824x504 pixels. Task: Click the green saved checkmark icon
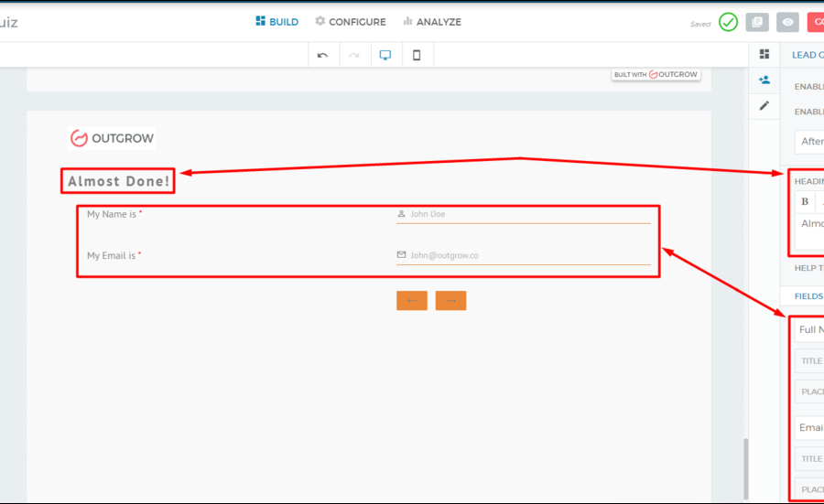[x=728, y=22]
